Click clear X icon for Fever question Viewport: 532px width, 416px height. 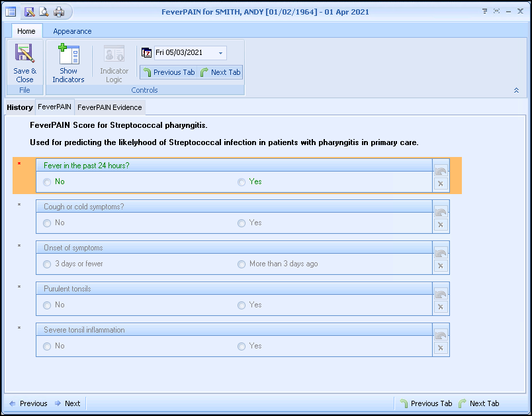pos(441,183)
